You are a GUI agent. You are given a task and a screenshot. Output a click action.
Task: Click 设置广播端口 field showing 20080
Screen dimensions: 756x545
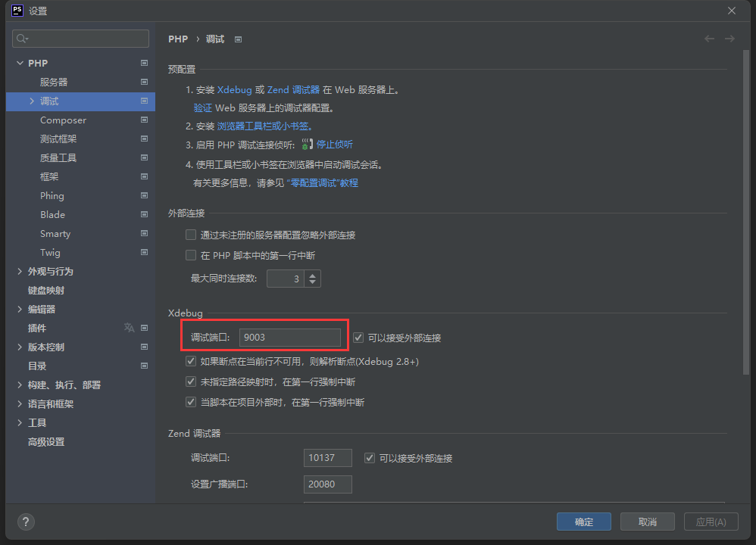point(328,484)
